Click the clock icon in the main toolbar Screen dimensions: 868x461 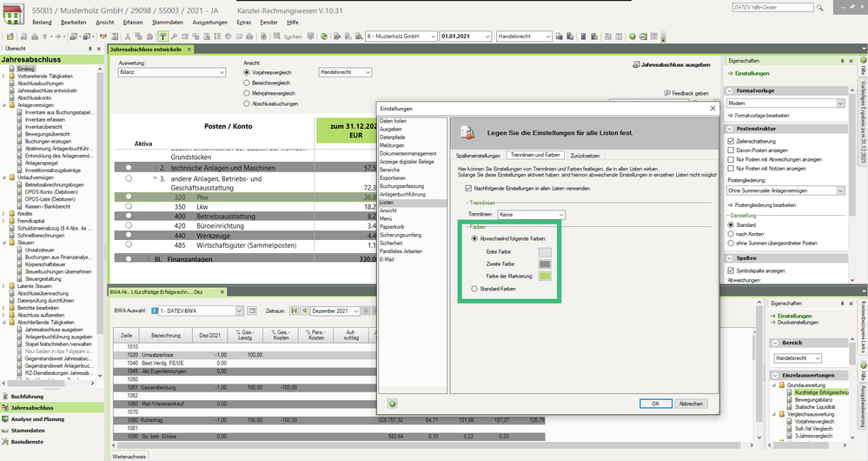(x=228, y=37)
